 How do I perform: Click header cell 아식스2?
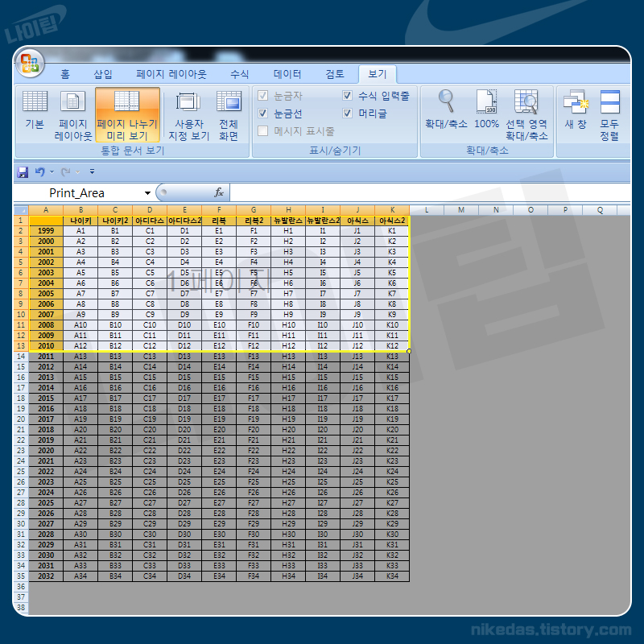tap(392, 221)
